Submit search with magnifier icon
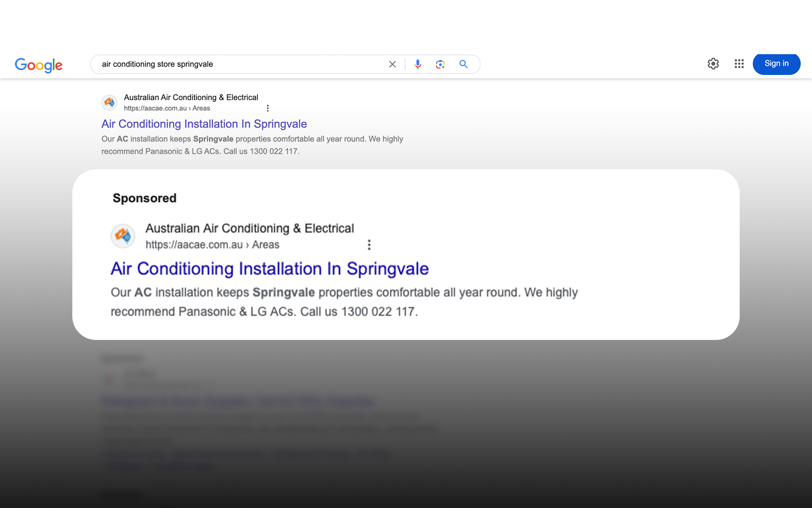The image size is (812, 508). pos(464,64)
